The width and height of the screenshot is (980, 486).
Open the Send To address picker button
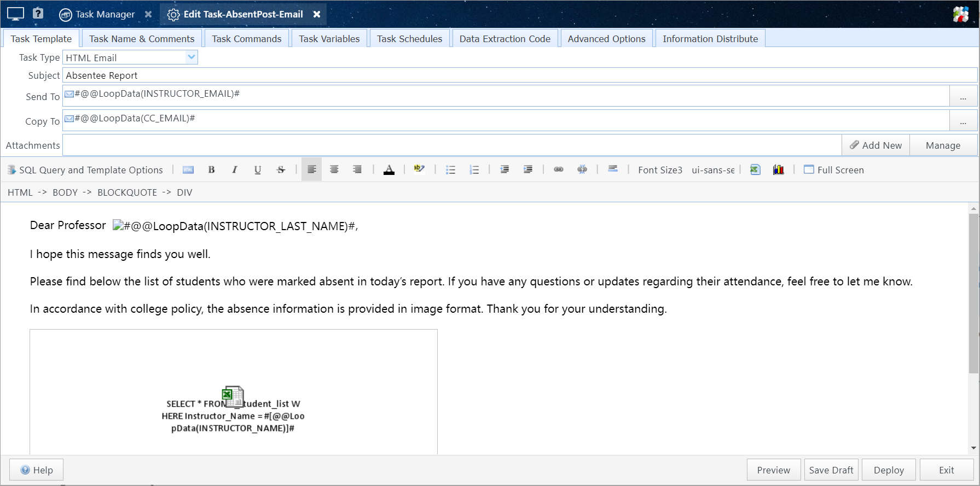point(963,96)
